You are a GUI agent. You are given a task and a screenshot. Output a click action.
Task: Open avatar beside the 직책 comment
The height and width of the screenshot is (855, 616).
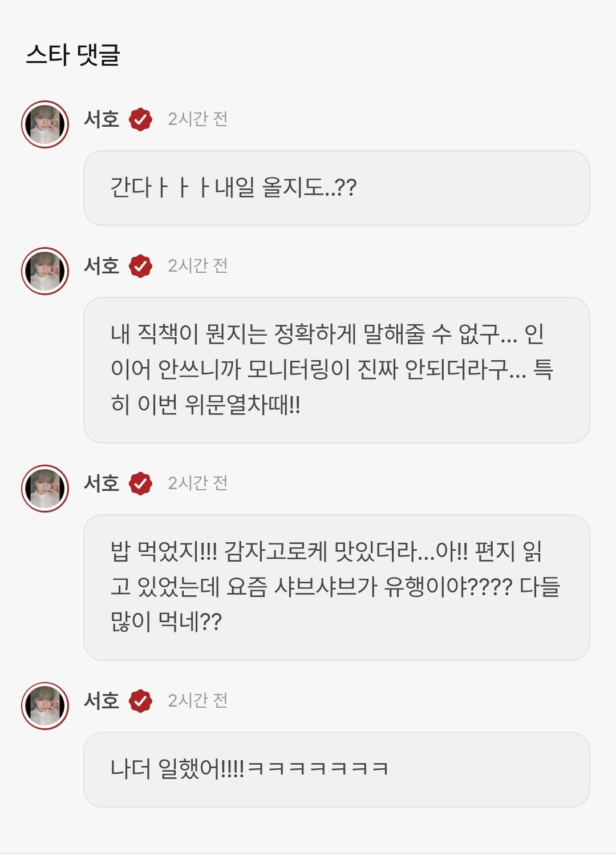point(45,271)
